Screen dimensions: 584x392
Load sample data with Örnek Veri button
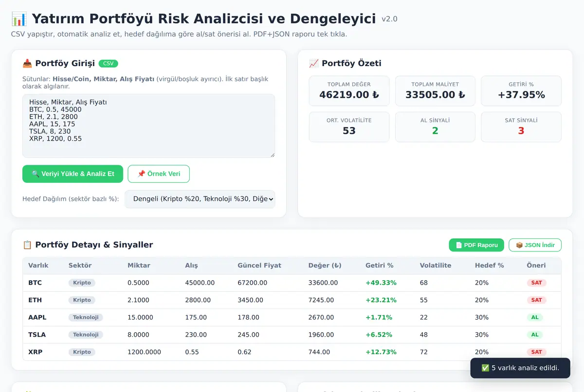159,174
